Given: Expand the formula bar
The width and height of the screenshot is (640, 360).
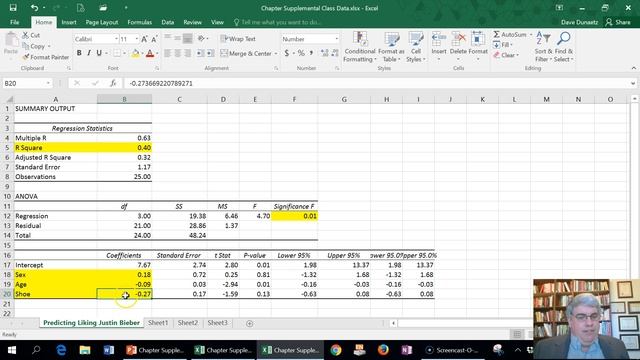Looking at the screenshot, I should (633, 83).
